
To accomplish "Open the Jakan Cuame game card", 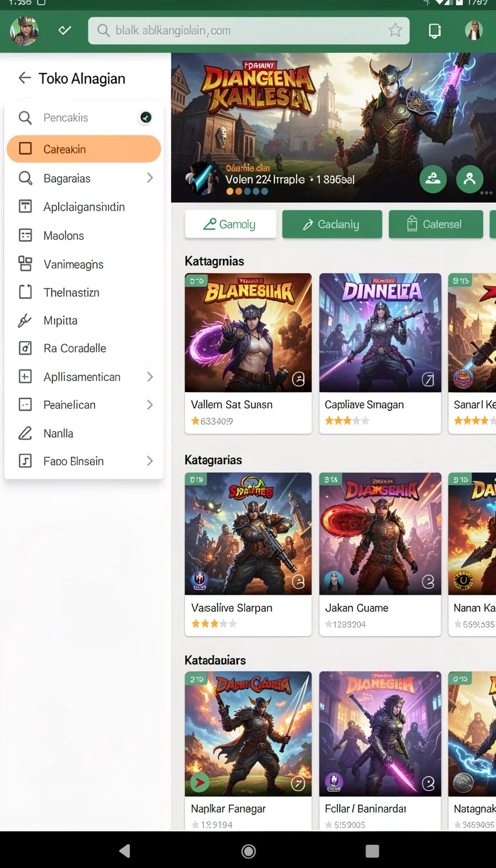I will point(380,554).
